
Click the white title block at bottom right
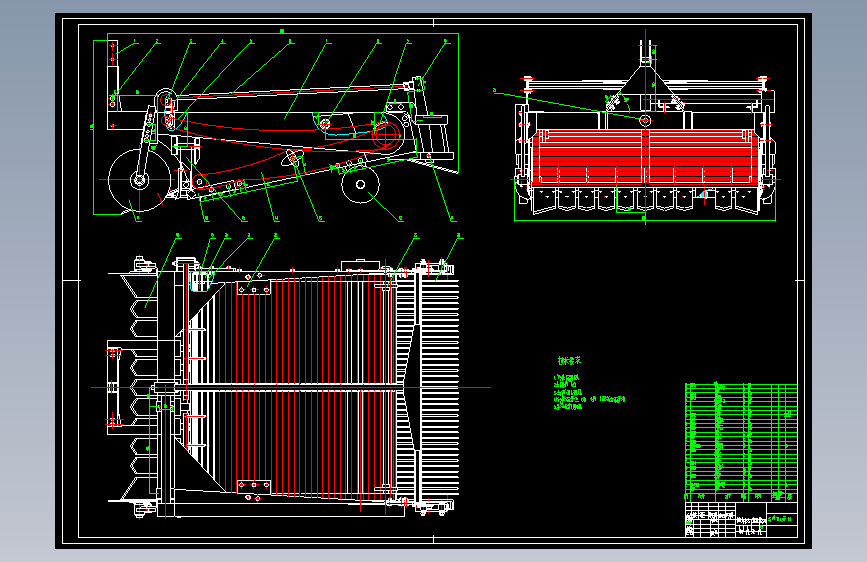click(741, 519)
